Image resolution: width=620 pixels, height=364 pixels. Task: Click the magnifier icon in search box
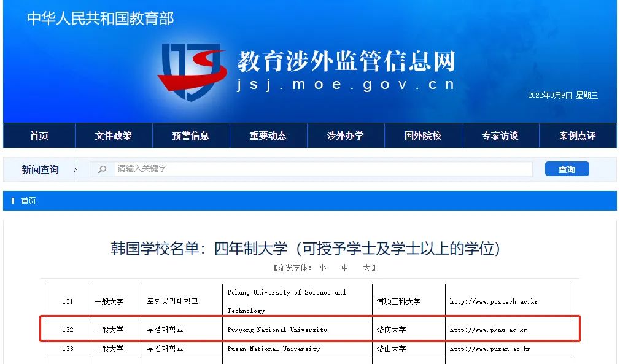coord(103,169)
